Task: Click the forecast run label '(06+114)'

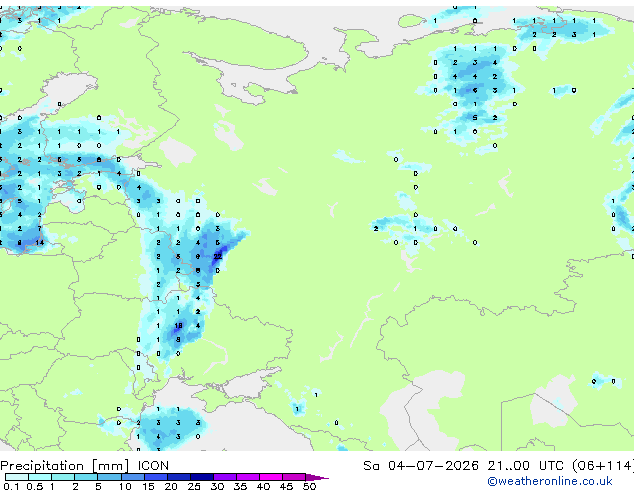Action: (603, 466)
